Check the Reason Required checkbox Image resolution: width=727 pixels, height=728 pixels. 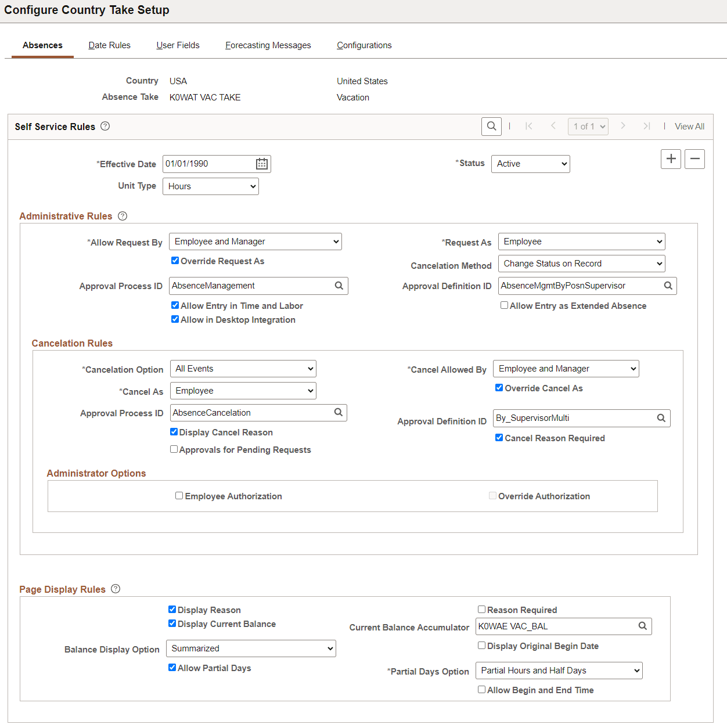pyautogui.click(x=482, y=609)
